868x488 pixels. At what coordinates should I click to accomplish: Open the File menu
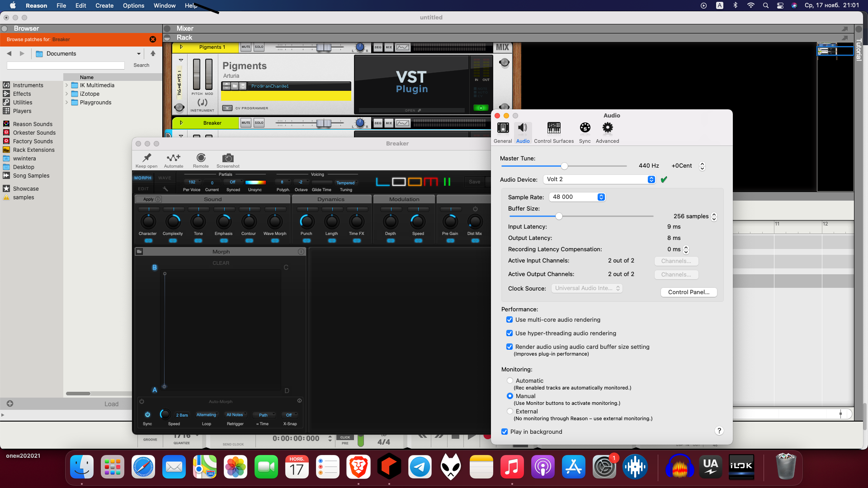(x=61, y=5)
